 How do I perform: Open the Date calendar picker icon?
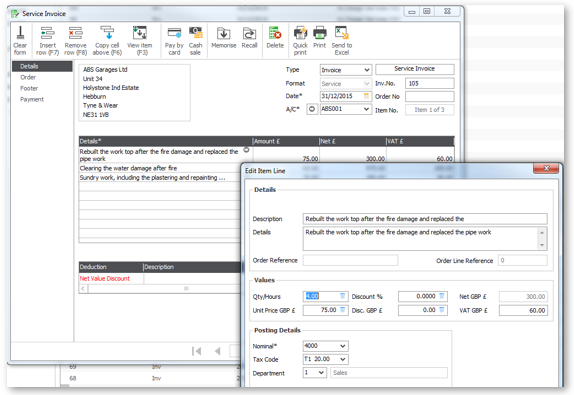coord(366,96)
